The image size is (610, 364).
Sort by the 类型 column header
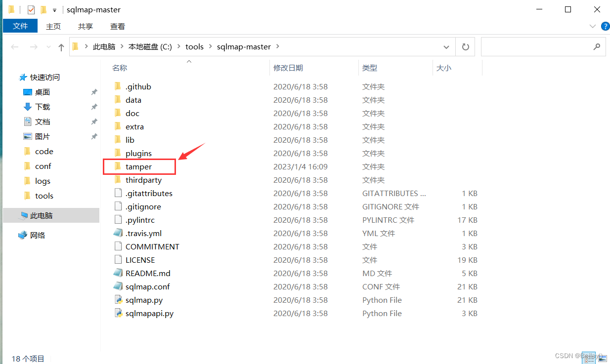click(x=370, y=68)
